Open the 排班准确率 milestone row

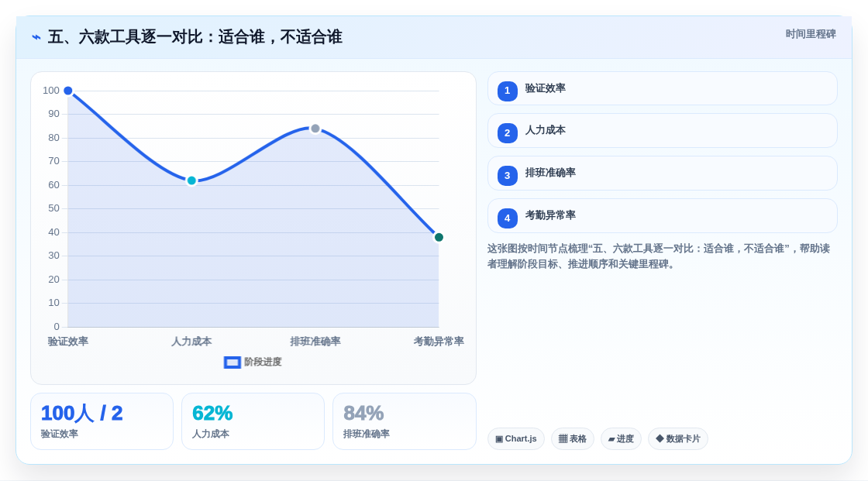[x=662, y=174]
